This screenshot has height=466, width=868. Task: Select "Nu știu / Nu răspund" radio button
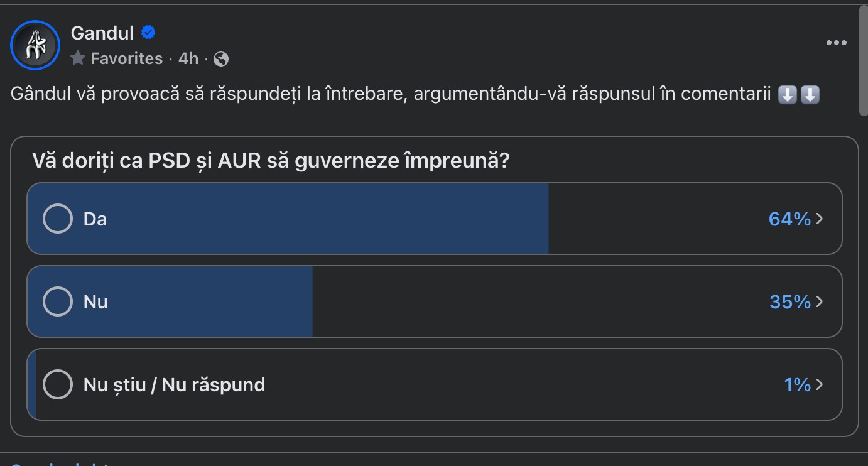pos(58,384)
